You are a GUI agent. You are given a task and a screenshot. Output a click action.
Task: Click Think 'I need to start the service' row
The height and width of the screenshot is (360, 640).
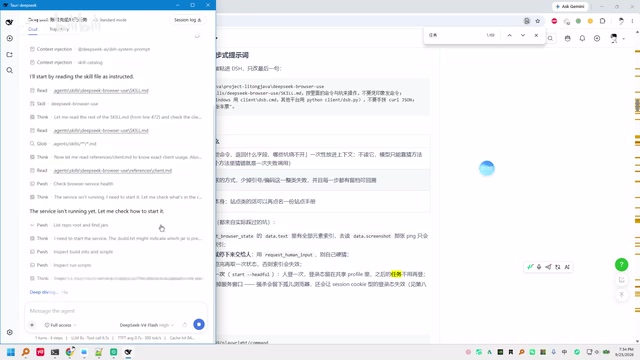[x=116, y=238]
